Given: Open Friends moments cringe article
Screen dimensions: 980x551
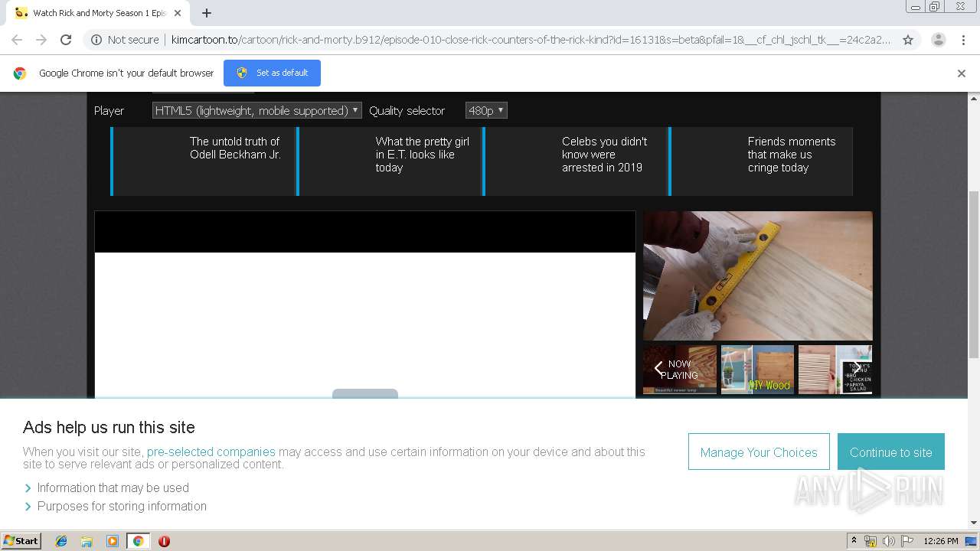Looking at the screenshot, I should click(761, 161).
